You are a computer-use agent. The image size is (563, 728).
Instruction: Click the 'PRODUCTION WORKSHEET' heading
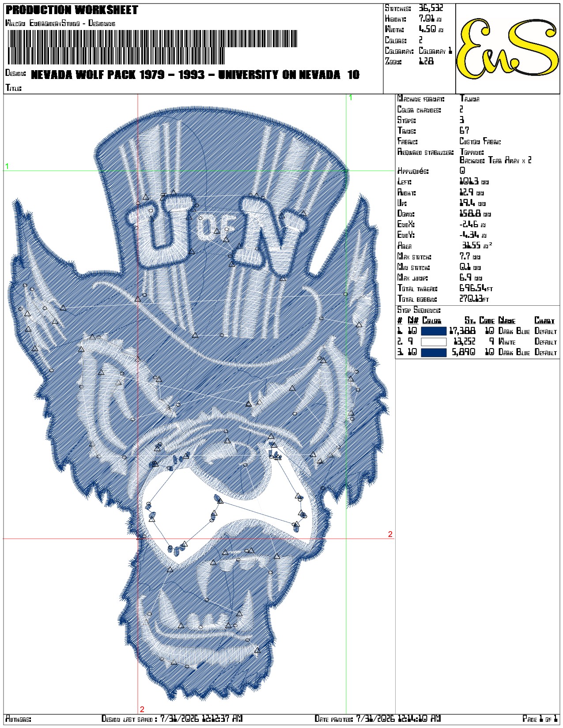72,10
